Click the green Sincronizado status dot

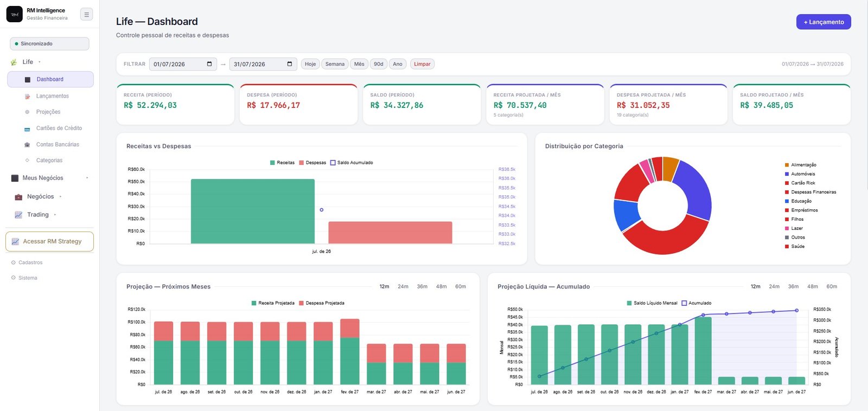click(17, 44)
